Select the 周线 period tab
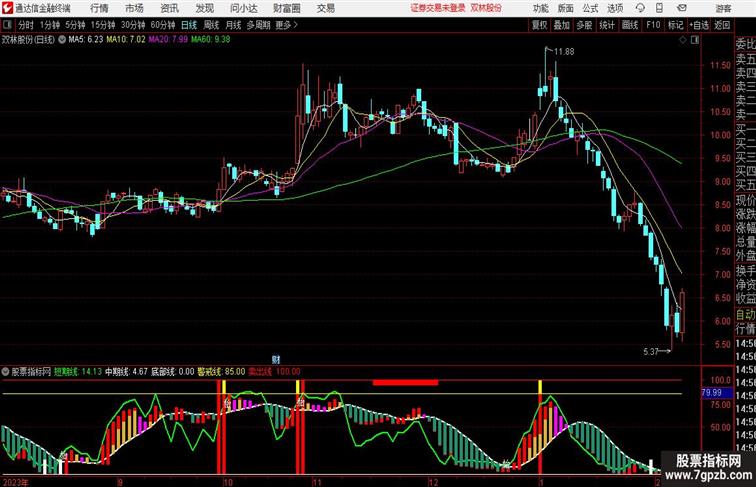Viewport: 756px width, 487px height. (x=211, y=25)
